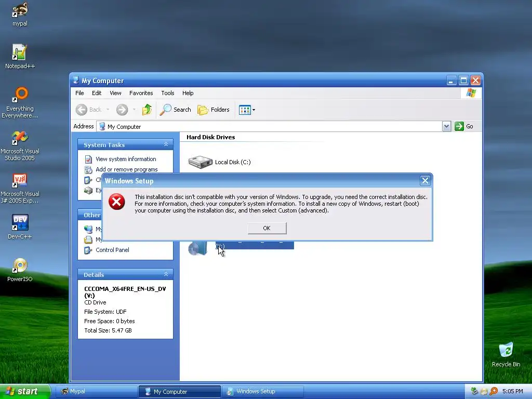Open the Views button menu
This screenshot has height=399, width=532.
pyautogui.click(x=247, y=110)
